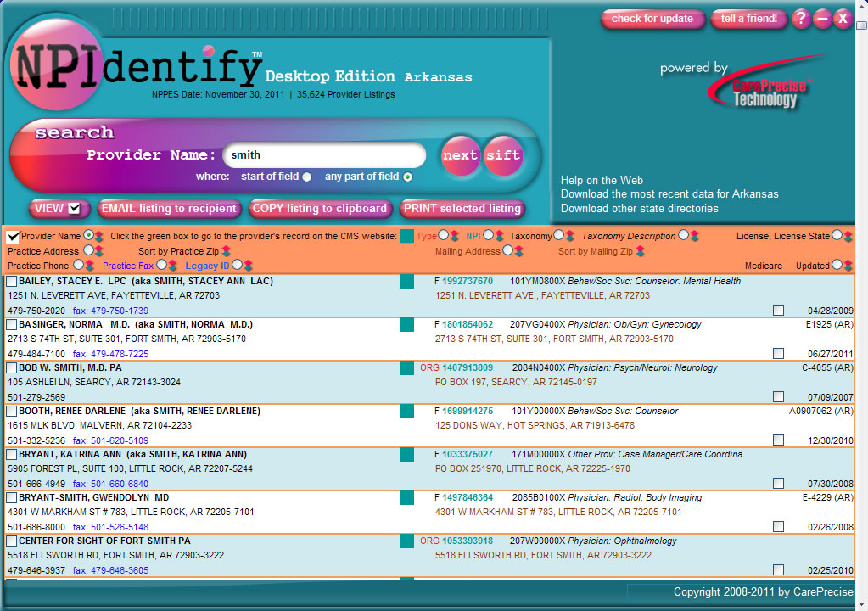Select the License, License State radio button

837,235
